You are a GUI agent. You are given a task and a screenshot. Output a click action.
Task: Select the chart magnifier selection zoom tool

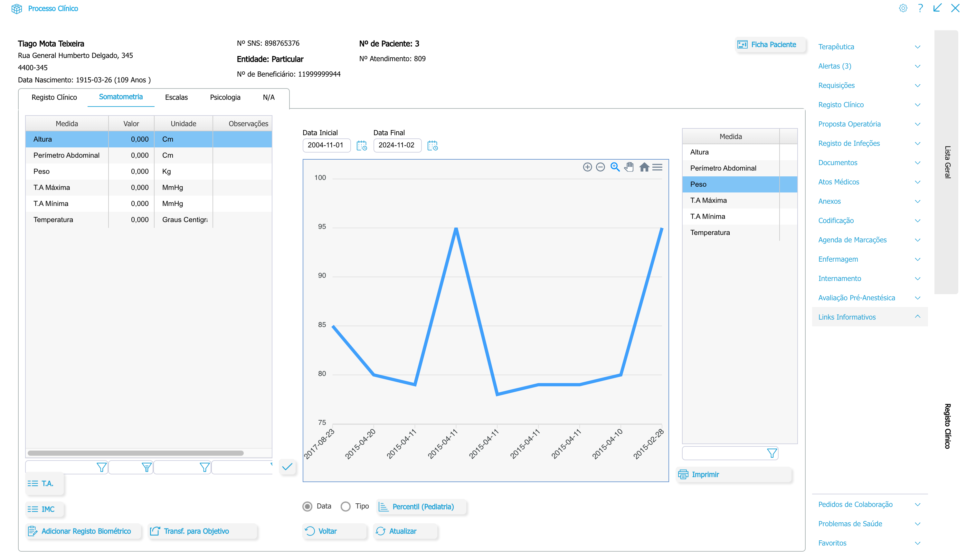tap(615, 167)
